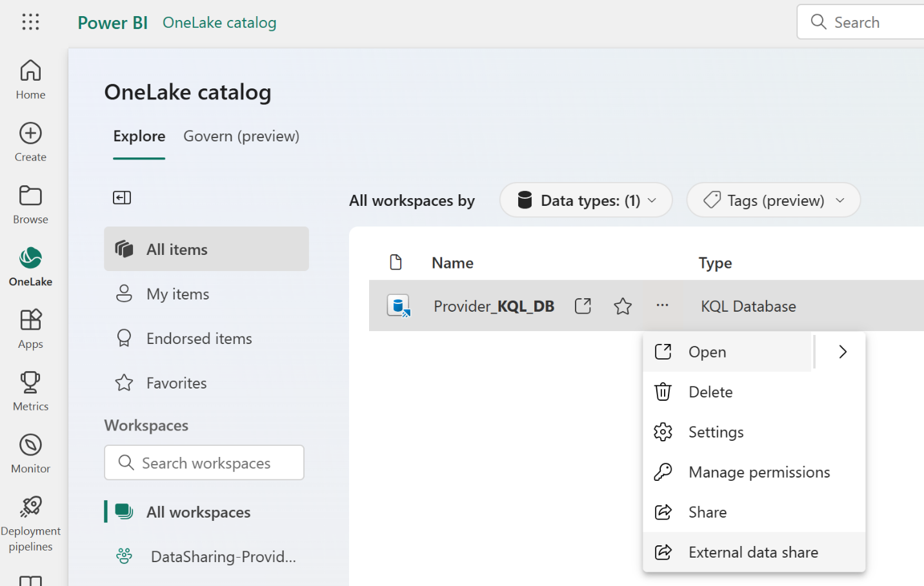Click the Create plus icon
The width and height of the screenshot is (924, 586).
pos(30,133)
